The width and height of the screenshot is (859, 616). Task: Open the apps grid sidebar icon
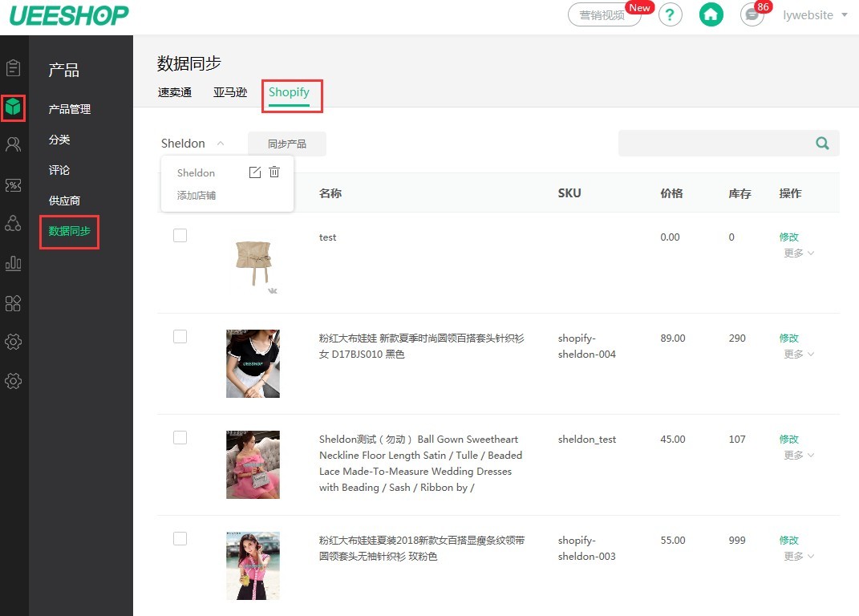13,303
